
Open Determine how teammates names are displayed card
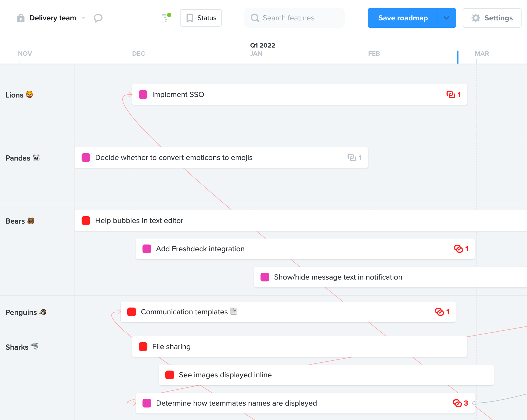(x=305, y=403)
